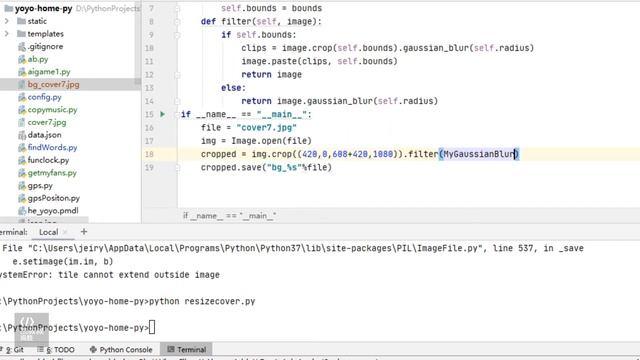Open copymusic.py file
Viewport: 640px width, 360px height.
[x=52, y=110]
